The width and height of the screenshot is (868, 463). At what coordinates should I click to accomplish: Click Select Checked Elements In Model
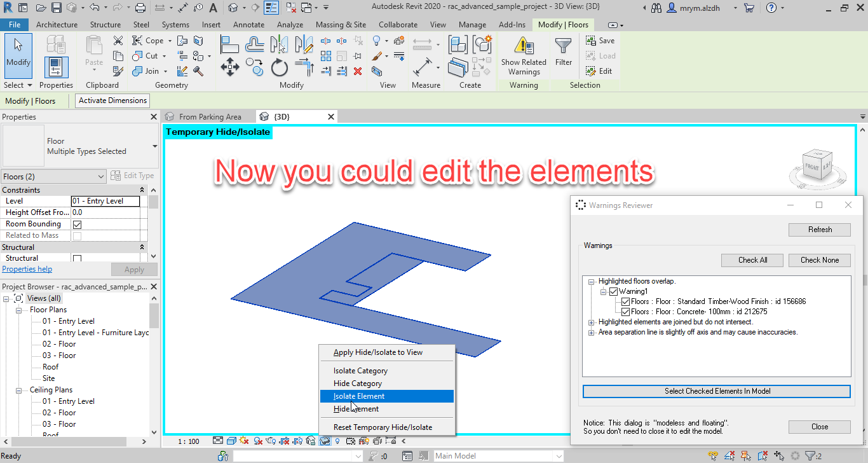click(717, 391)
